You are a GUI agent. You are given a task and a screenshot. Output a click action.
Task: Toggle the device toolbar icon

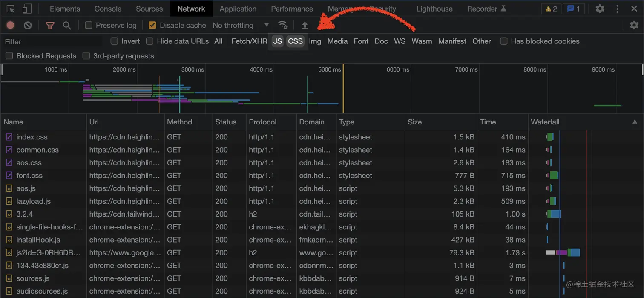(x=27, y=9)
